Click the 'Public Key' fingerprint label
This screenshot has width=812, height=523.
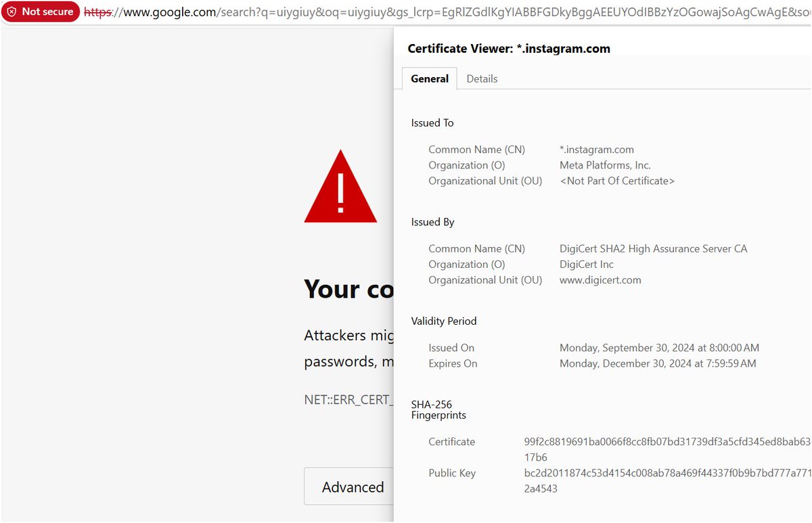452,473
